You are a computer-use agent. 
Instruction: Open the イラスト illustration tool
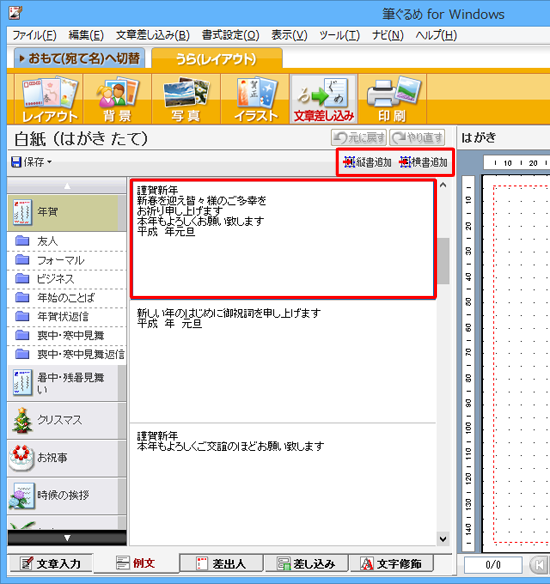[255, 99]
